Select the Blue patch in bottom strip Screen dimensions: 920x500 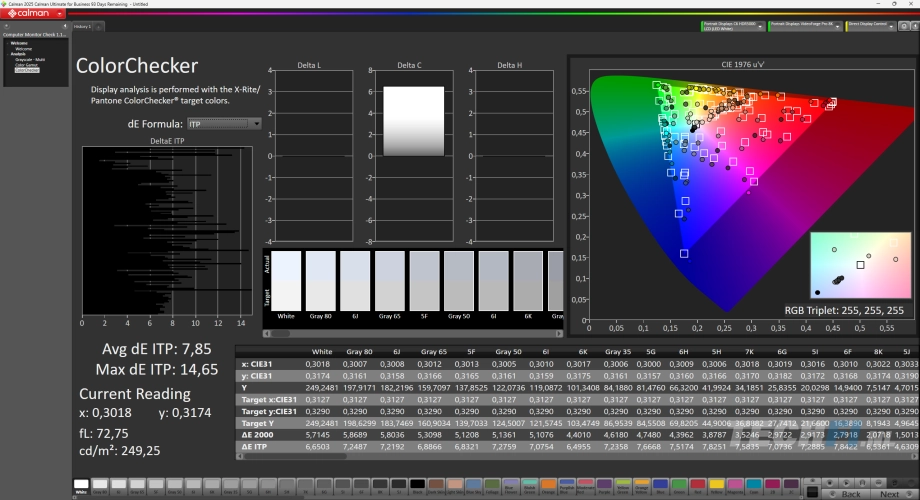pos(660,487)
